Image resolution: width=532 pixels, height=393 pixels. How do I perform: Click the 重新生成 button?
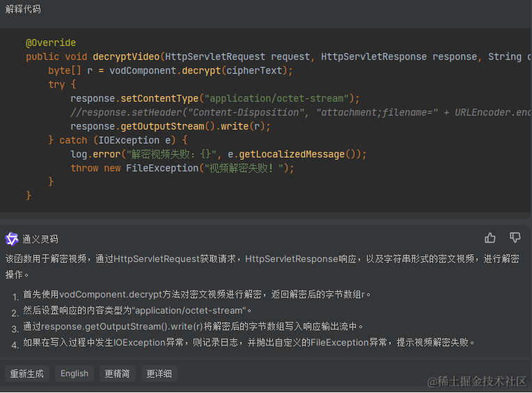coord(27,373)
